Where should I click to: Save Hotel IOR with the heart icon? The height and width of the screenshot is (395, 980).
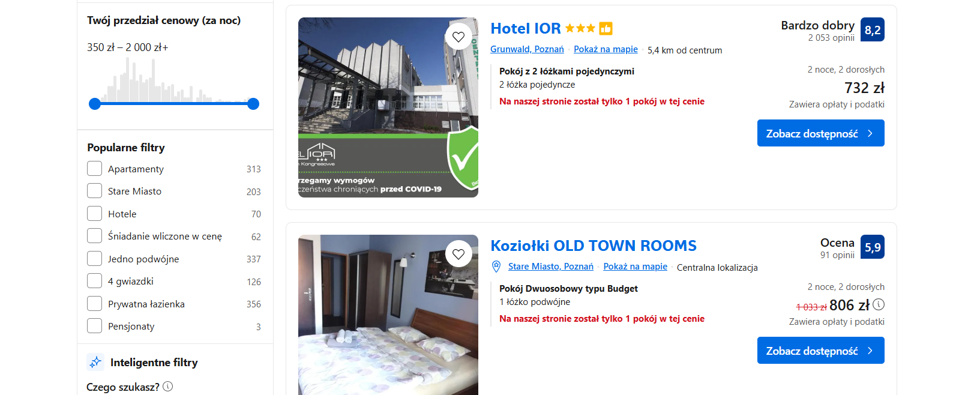click(x=458, y=37)
